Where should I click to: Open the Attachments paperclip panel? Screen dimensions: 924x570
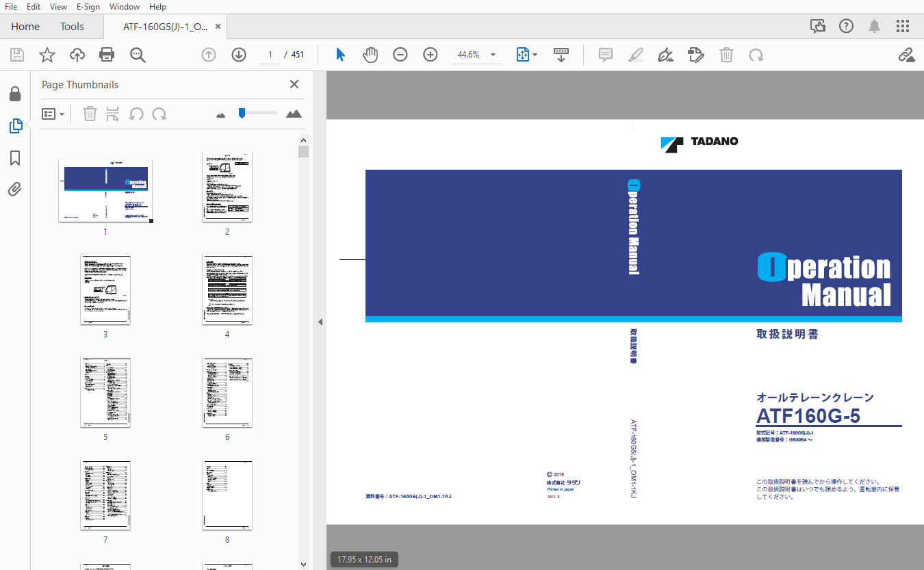click(15, 190)
